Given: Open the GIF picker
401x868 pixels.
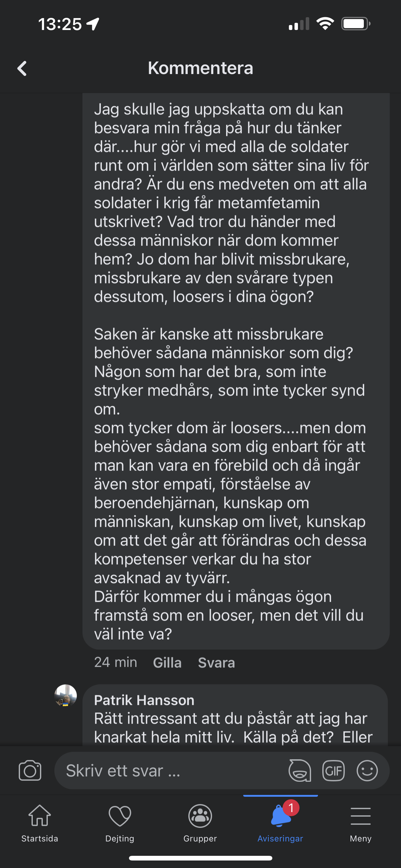Looking at the screenshot, I should pyautogui.click(x=333, y=770).
